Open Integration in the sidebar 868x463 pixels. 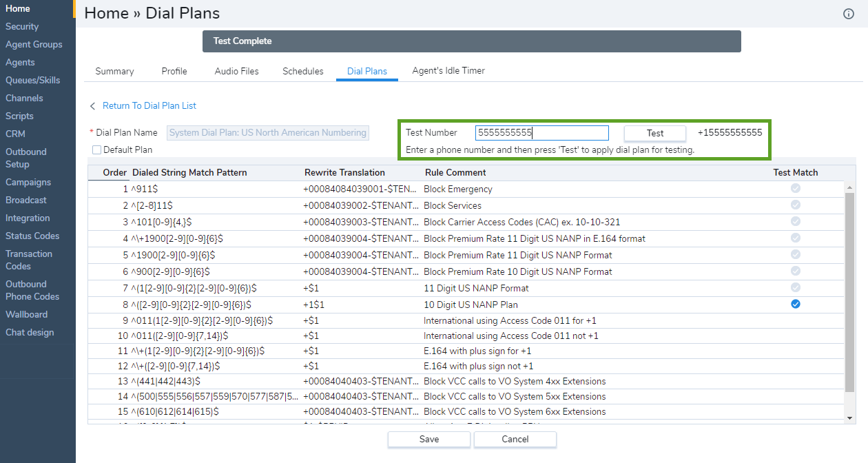click(28, 218)
